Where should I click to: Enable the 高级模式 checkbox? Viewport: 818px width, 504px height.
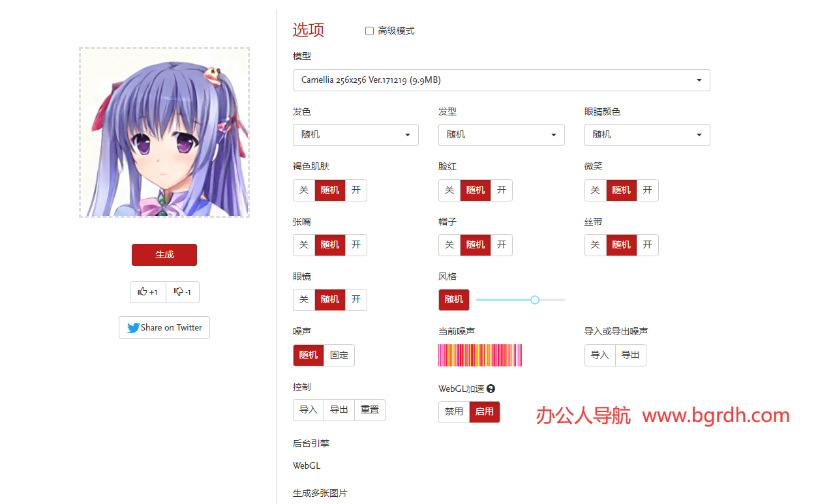pos(369,31)
